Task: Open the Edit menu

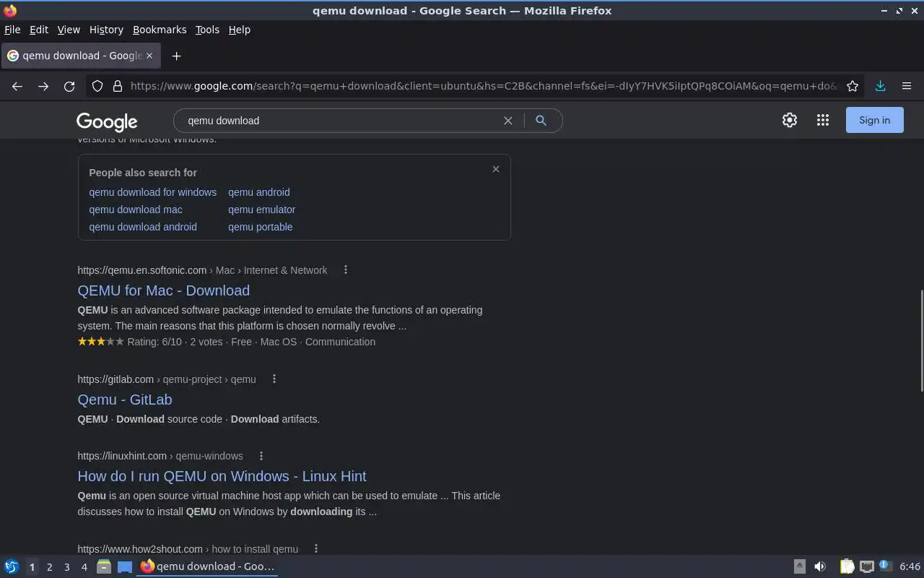Action: point(39,30)
